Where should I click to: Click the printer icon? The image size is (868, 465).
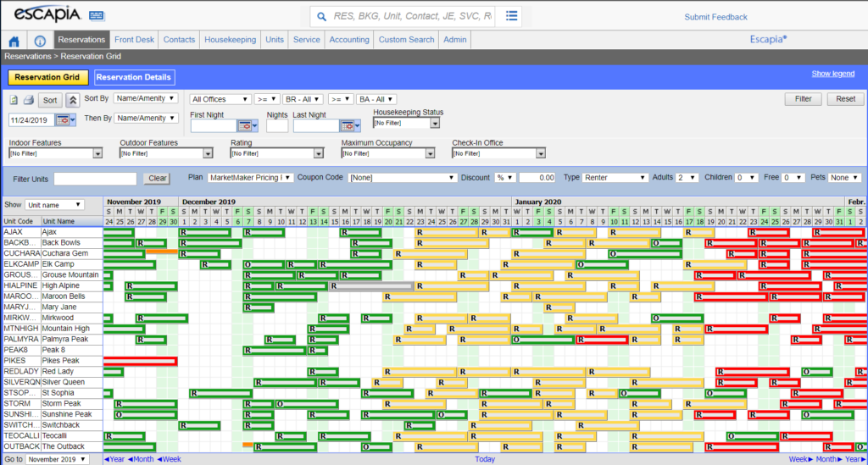pyautogui.click(x=28, y=100)
